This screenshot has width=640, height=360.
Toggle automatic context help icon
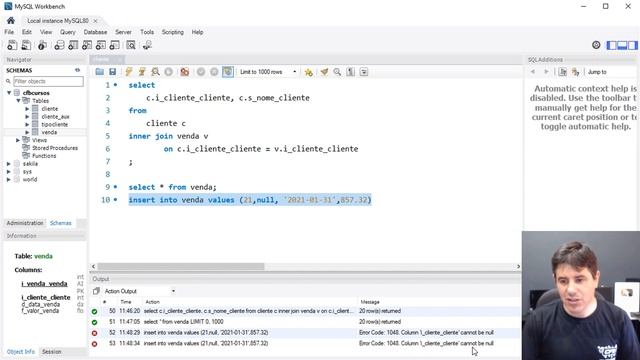pyautogui.click(x=576, y=72)
